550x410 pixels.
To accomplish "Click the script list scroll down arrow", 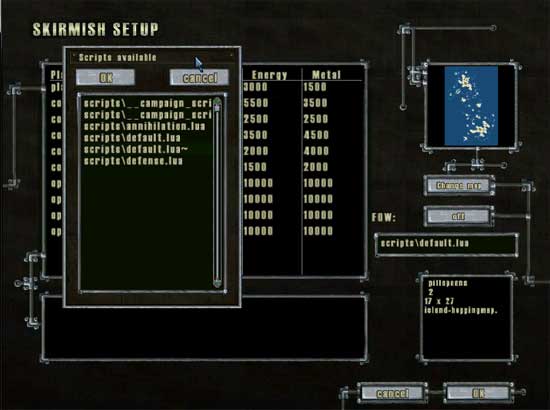I will click(x=217, y=283).
